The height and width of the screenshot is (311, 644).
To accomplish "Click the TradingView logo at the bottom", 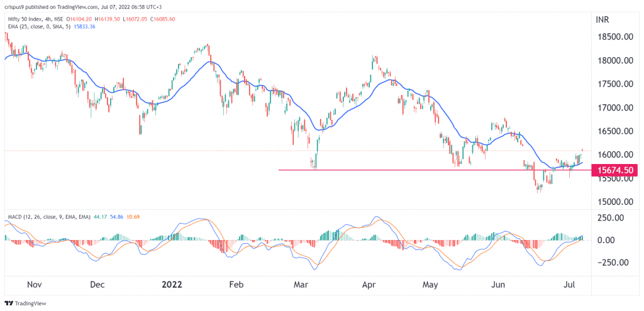I will tap(25, 303).
